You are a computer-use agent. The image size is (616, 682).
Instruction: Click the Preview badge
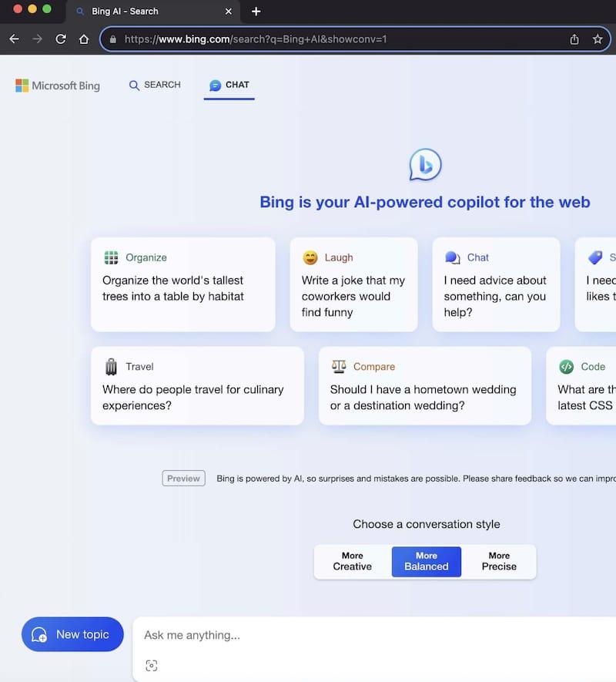tap(183, 479)
